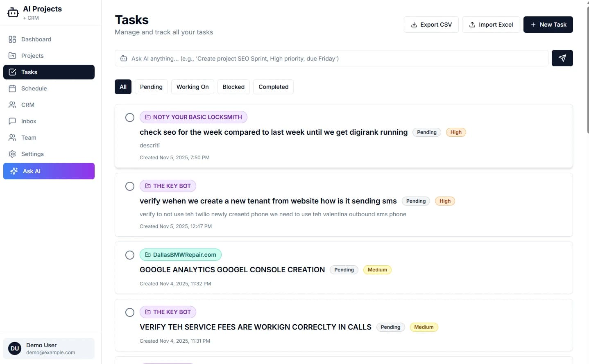
Task: Export tasks to CSV
Action: pos(431,25)
